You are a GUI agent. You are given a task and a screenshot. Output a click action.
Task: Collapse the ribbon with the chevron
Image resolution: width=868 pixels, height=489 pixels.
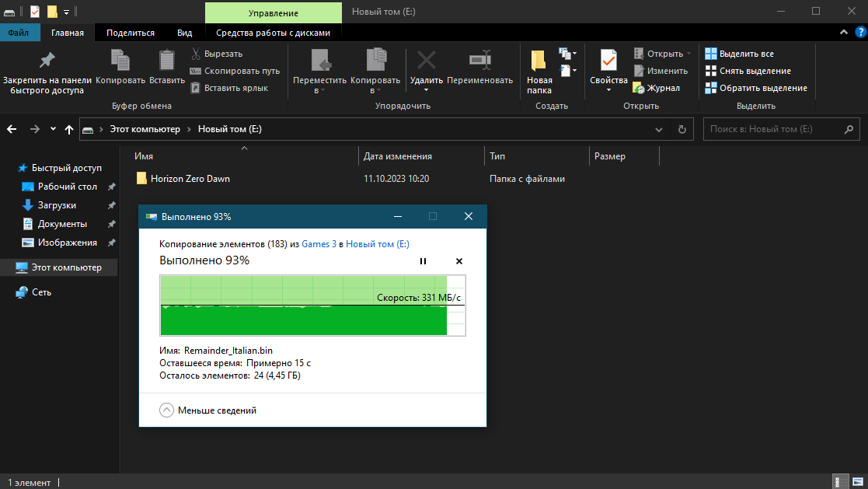(x=844, y=32)
